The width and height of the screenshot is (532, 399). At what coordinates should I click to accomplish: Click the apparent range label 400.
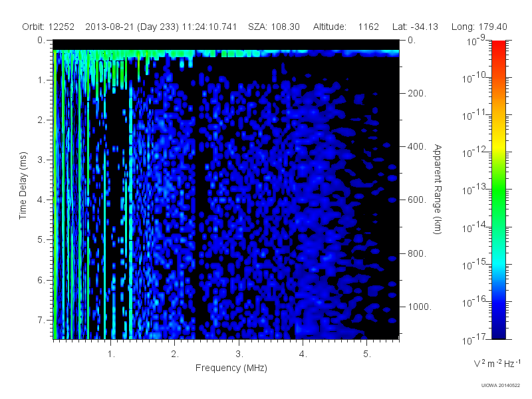[417, 146]
